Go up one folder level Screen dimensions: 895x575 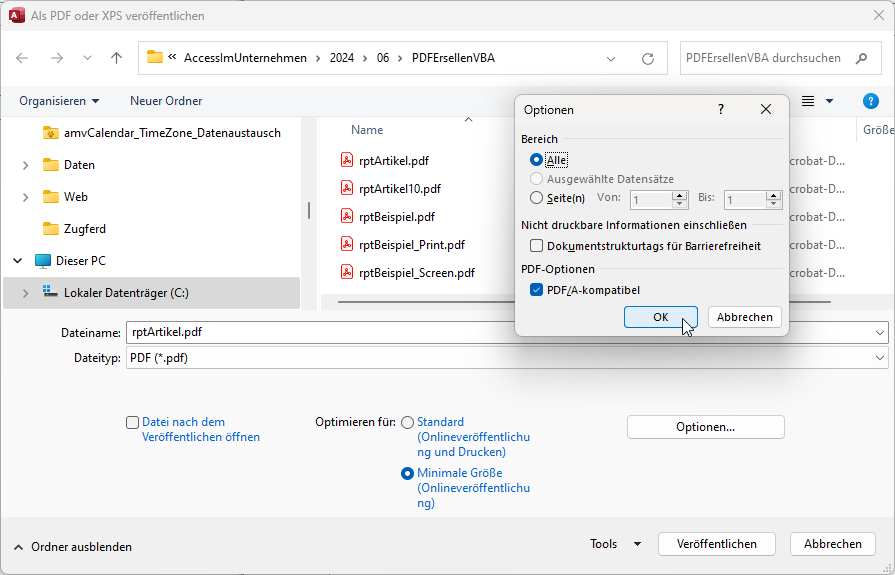click(116, 58)
